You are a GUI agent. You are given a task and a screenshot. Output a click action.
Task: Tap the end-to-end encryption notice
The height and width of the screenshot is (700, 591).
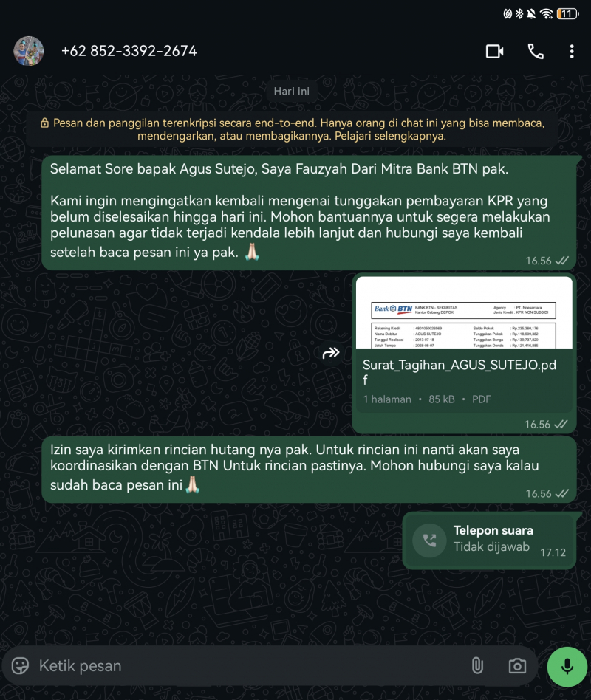[292, 129]
